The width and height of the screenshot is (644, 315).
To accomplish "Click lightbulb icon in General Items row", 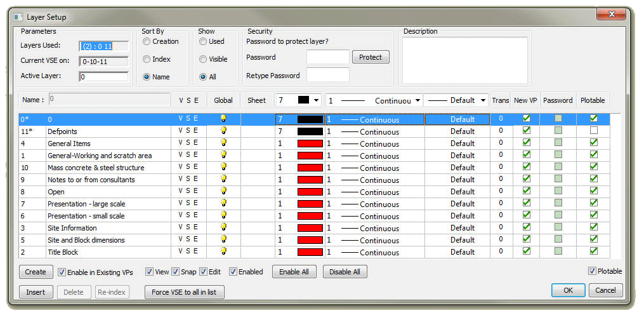I will pyautogui.click(x=223, y=143).
